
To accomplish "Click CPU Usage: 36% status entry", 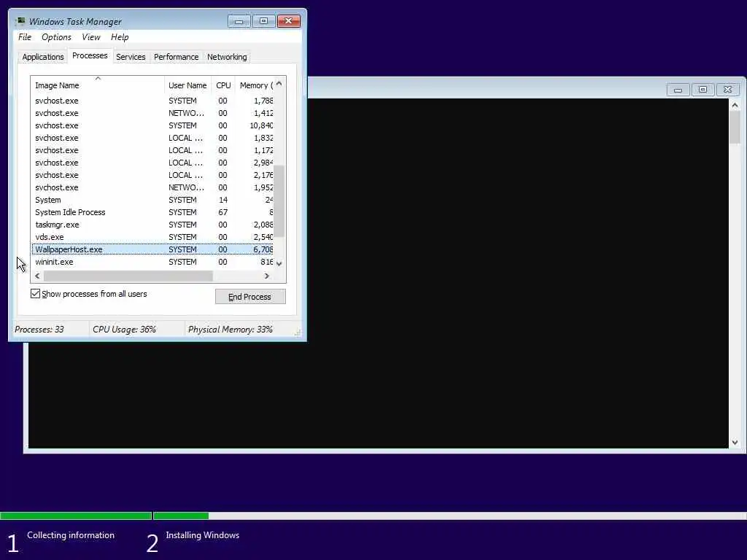I will [124, 330].
